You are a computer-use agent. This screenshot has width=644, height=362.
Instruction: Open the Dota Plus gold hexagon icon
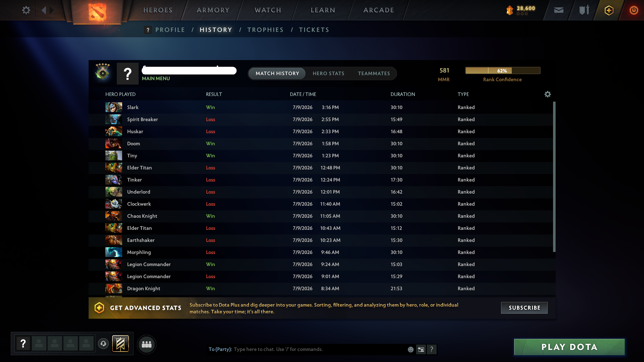(609, 10)
